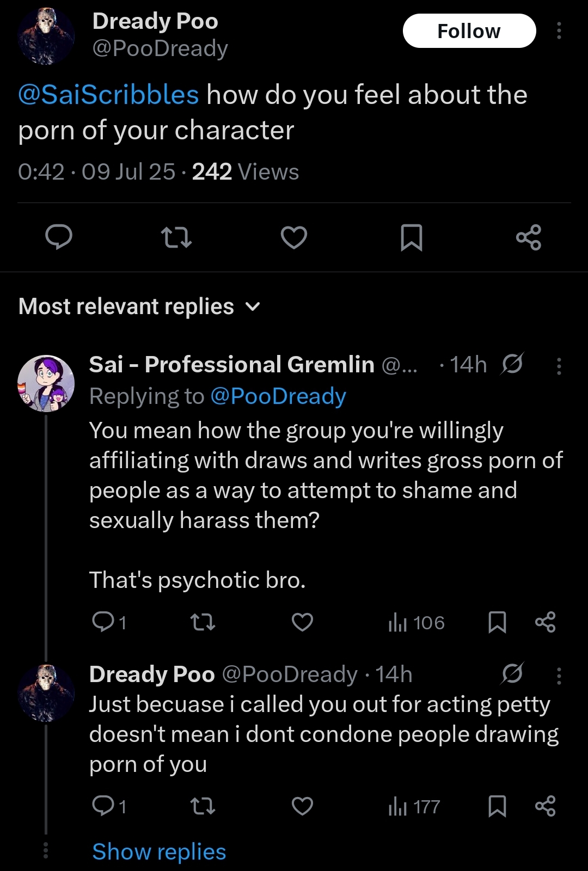
Task: Open Sai's profile avatar
Action: (46, 383)
